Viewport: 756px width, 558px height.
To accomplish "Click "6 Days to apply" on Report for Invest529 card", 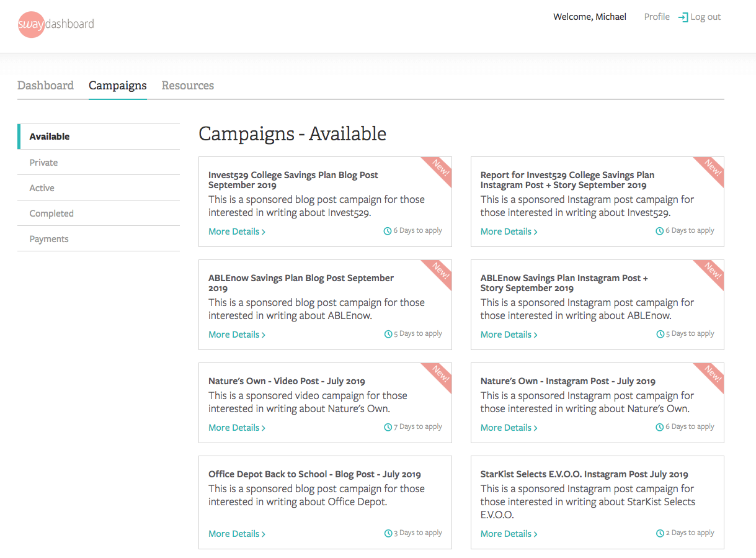I will pyautogui.click(x=690, y=231).
